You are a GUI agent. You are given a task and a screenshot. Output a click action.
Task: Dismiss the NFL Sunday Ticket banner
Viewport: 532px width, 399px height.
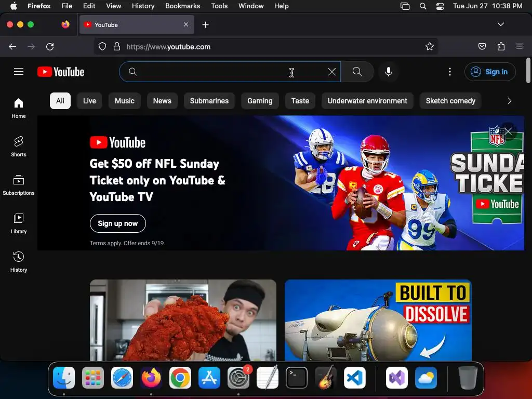[508, 131]
